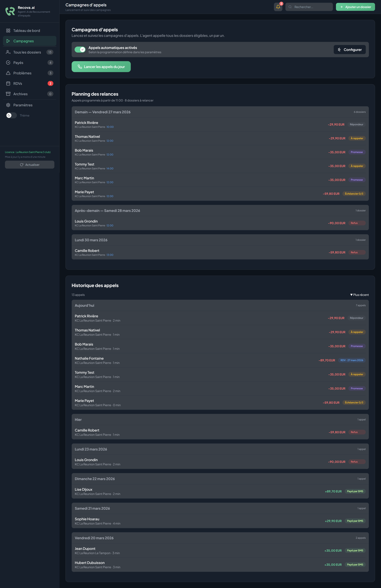Click the Rechercher search field

click(x=309, y=7)
